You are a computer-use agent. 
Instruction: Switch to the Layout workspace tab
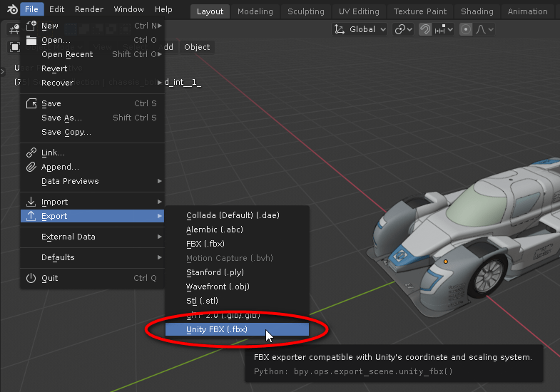(210, 11)
